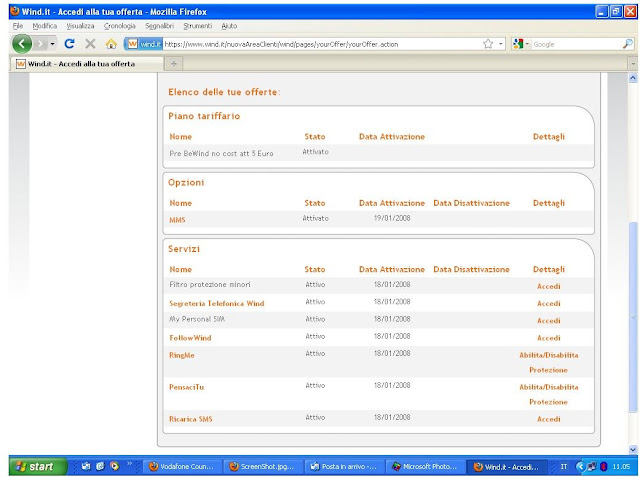The width and height of the screenshot is (640, 477).
Task: Open the Aiuto menu
Action: [x=229, y=26]
